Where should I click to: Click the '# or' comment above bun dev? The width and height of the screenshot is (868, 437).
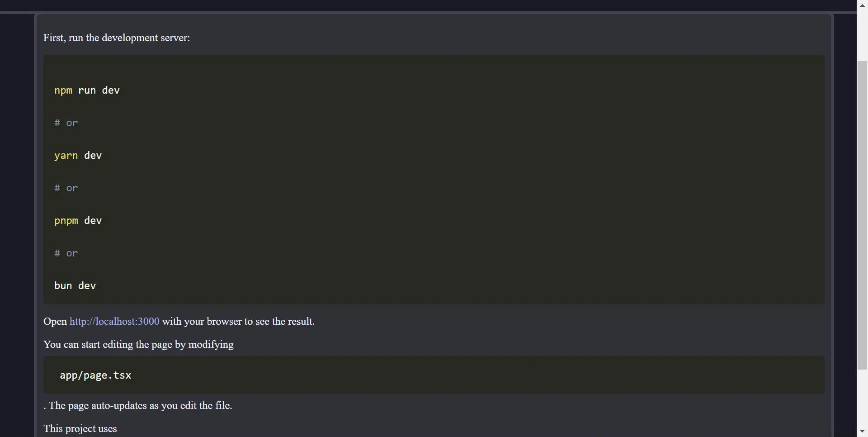coord(66,253)
